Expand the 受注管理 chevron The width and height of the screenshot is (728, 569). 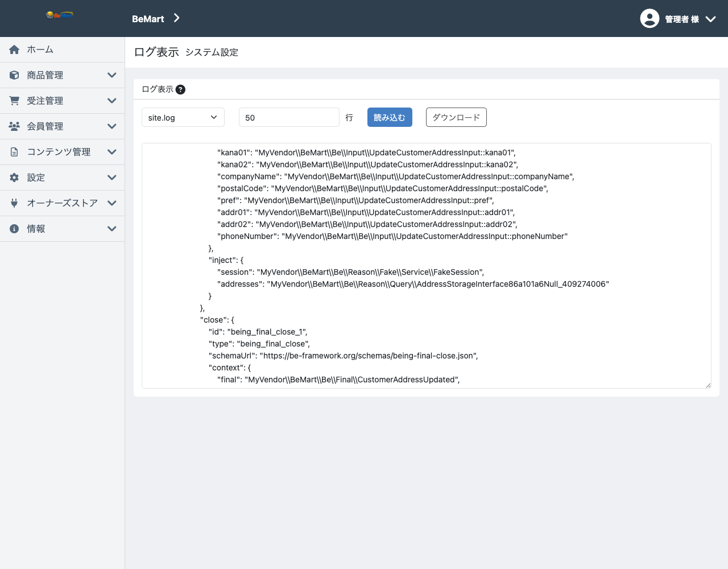tap(112, 101)
